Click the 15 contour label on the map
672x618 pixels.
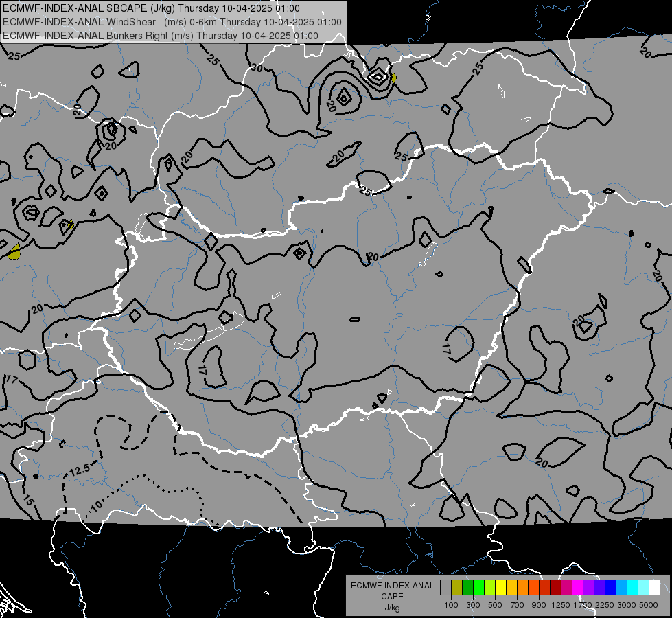(28, 500)
